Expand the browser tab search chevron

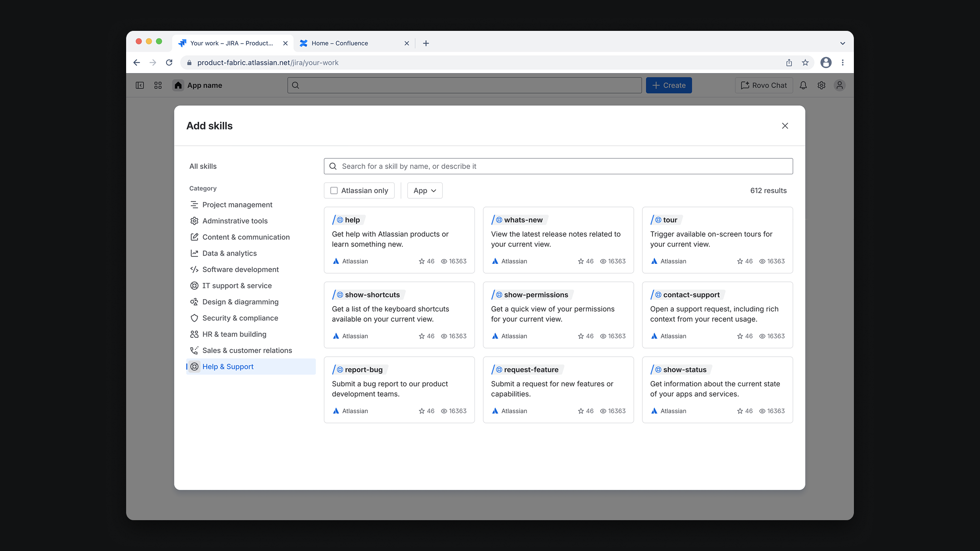click(x=843, y=44)
